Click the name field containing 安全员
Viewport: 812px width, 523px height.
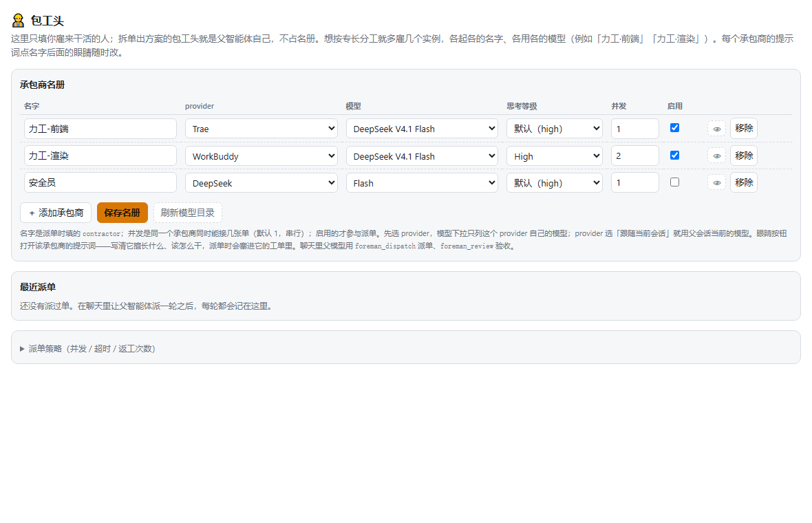click(x=100, y=182)
